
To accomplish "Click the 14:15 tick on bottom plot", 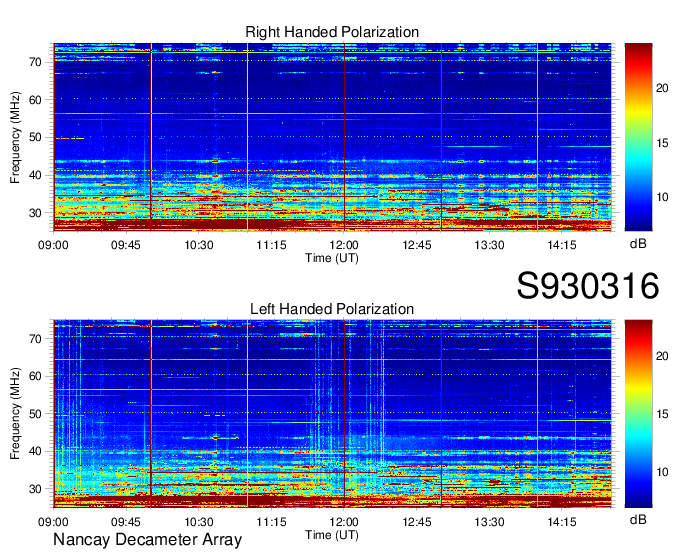I will pyautogui.click(x=562, y=522).
